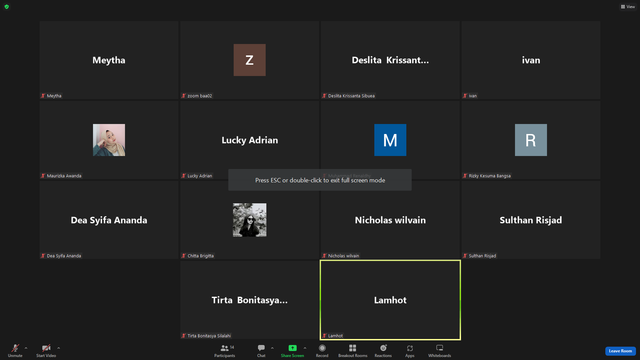Select the Tirta Bonitasya tile name

click(x=249, y=300)
